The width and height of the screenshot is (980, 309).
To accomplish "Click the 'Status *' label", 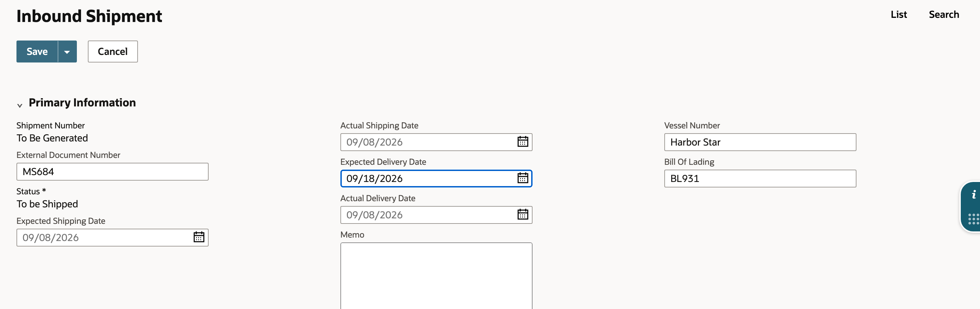I will (x=31, y=191).
